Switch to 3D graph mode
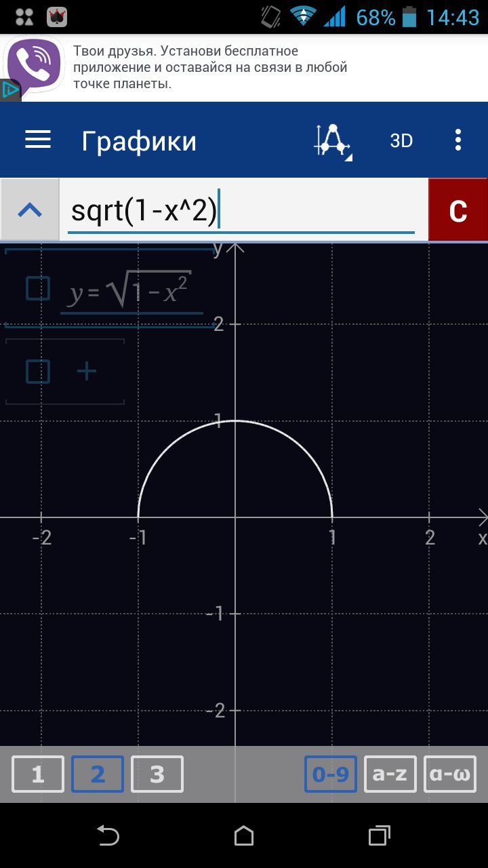This screenshot has width=488, height=868. click(401, 141)
